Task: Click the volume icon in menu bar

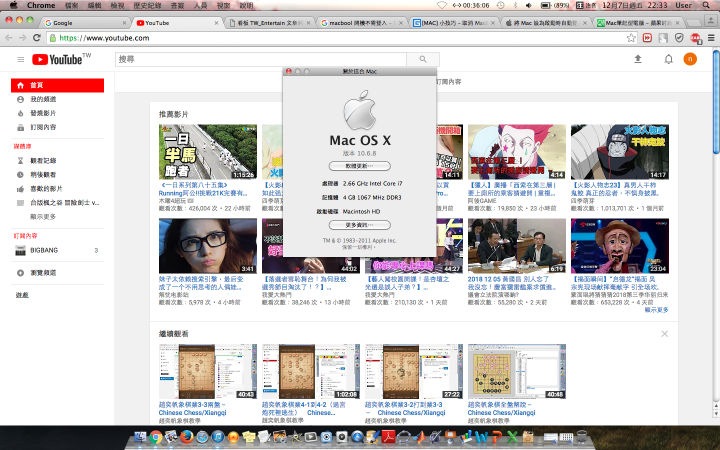Action: [x=529, y=5]
